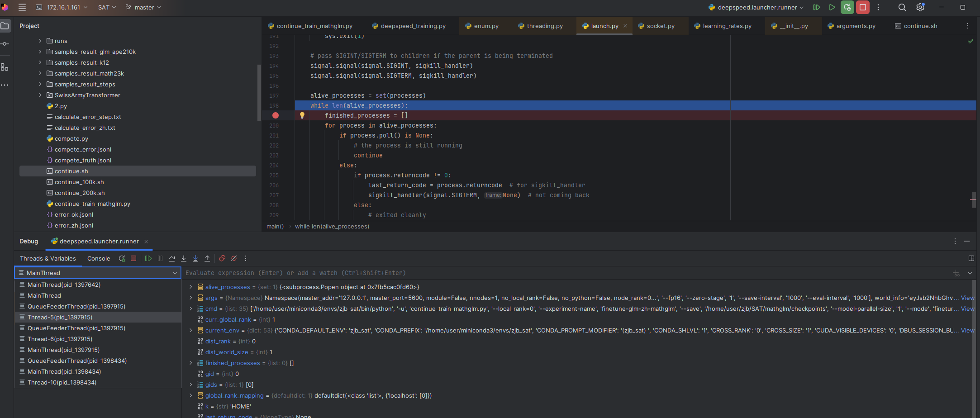Click the Step Out debugger icon
This screenshot has height=418, width=980.
click(207, 258)
